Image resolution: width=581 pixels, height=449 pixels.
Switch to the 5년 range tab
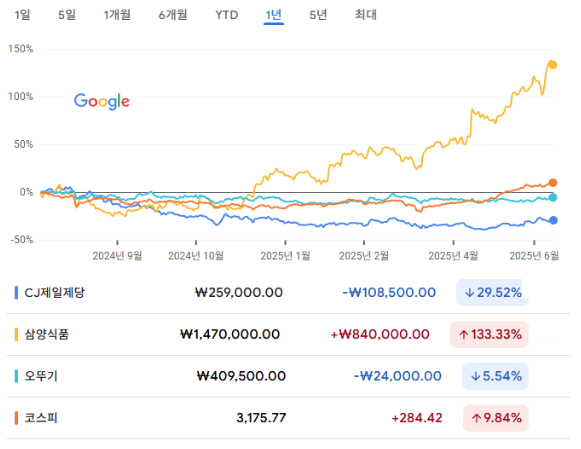click(318, 15)
